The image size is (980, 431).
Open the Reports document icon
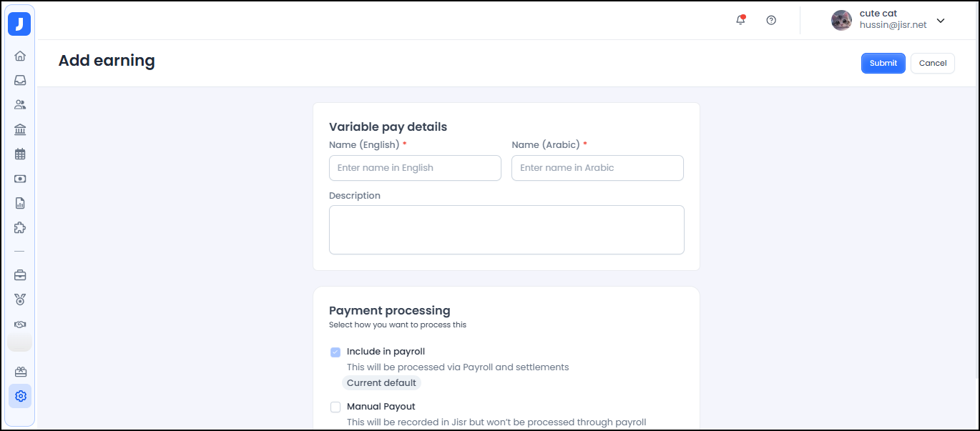pos(20,202)
